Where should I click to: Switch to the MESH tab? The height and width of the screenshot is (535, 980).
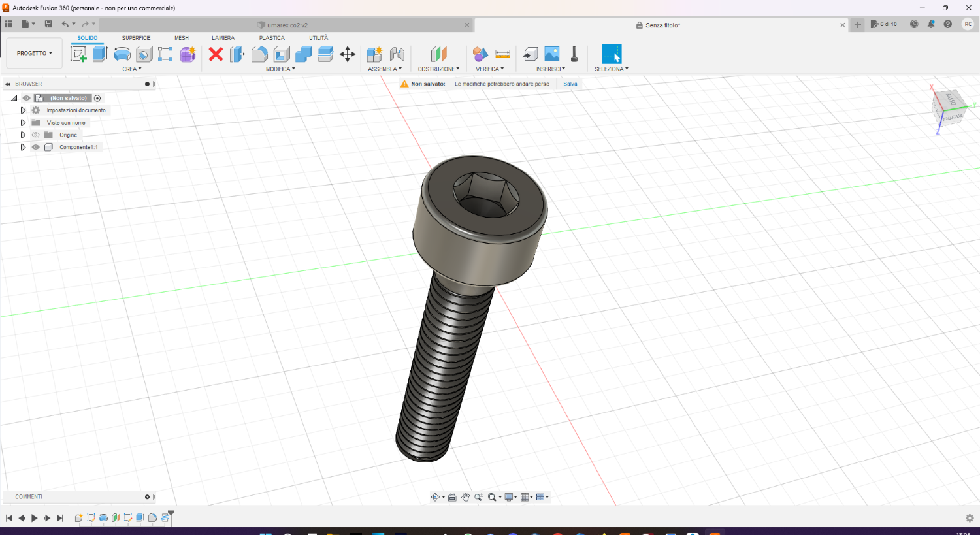(x=182, y=38)
